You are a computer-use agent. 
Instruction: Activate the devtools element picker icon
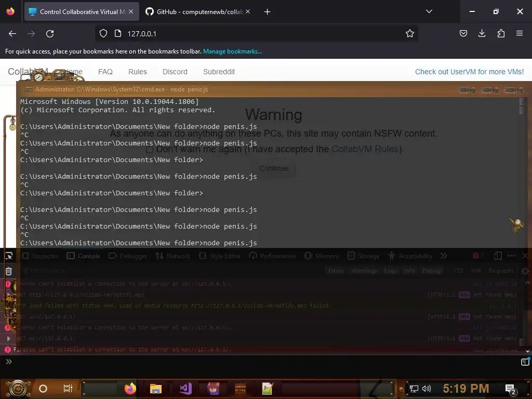pyautogui.click(x=9, y=256)
